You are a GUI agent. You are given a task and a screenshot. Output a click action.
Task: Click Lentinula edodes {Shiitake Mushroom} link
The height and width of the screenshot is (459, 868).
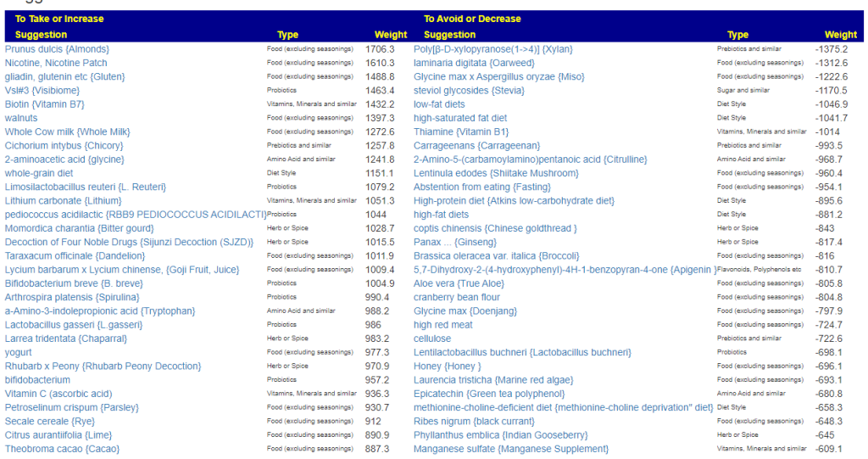[496, 173]
